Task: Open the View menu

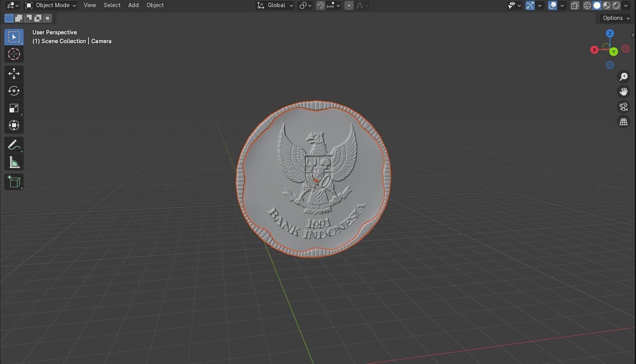Action: [90, 6]
